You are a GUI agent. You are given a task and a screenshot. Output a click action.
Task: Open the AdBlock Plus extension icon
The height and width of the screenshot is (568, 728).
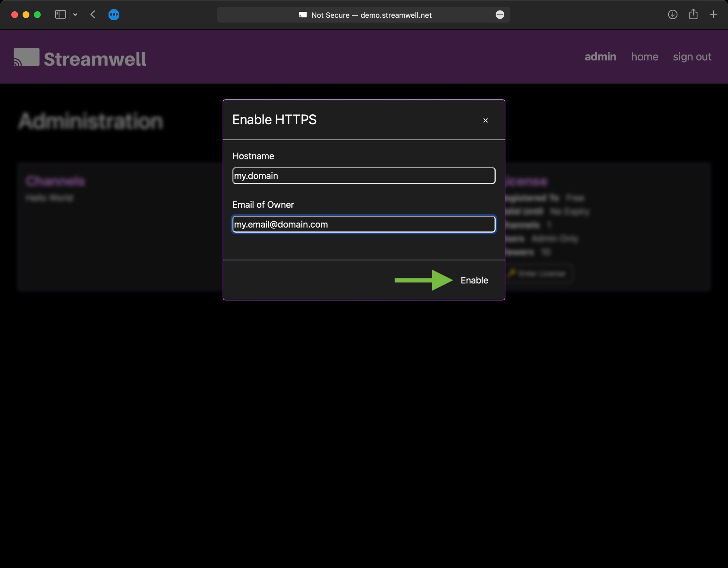tap(114, 15)
